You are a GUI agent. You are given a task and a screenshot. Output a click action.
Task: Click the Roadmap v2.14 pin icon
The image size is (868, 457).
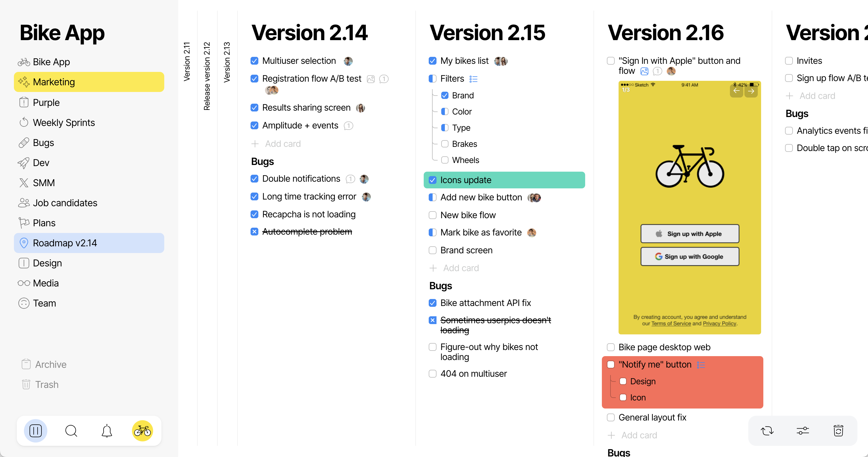tap(23, 243)
